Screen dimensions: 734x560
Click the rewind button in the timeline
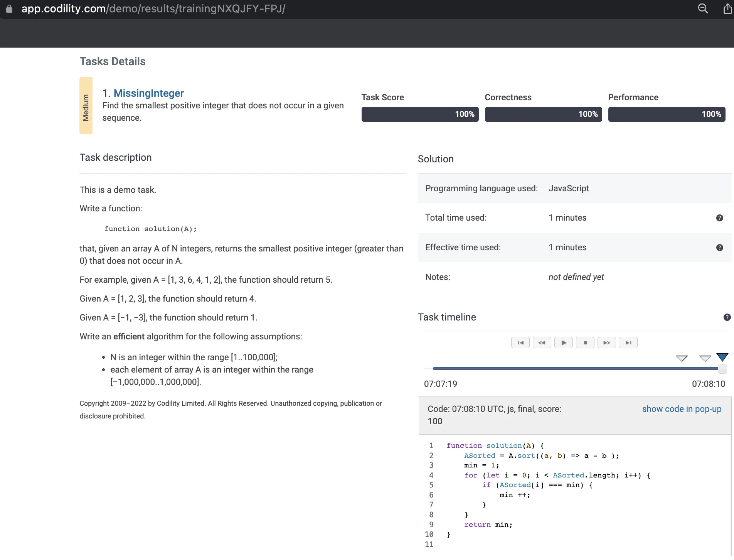(542, 342)
